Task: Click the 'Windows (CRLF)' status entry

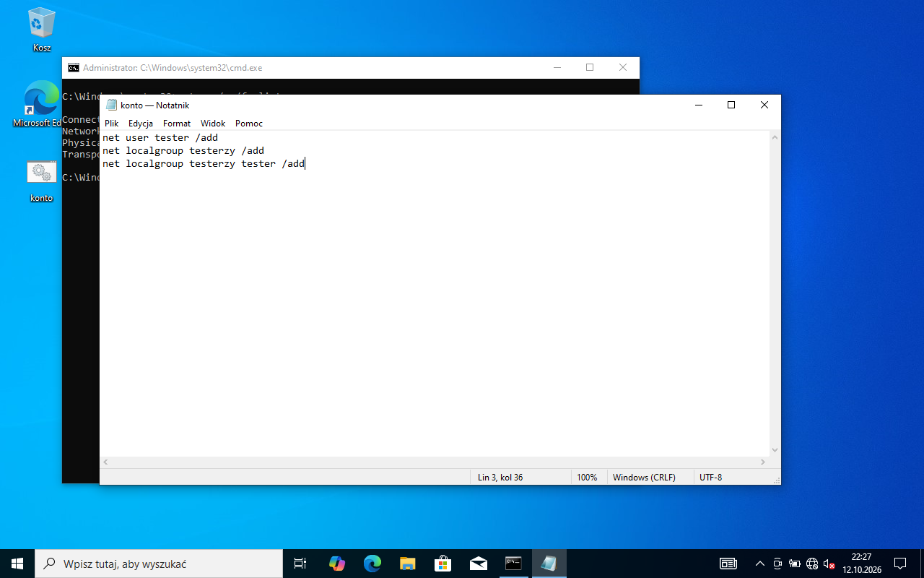Action: pos(644,478)
